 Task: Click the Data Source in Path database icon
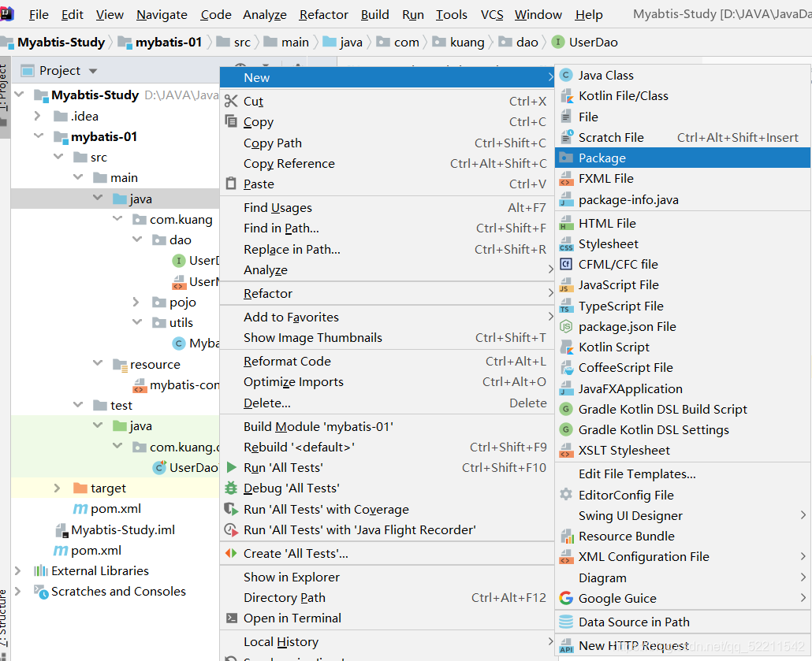566,622
